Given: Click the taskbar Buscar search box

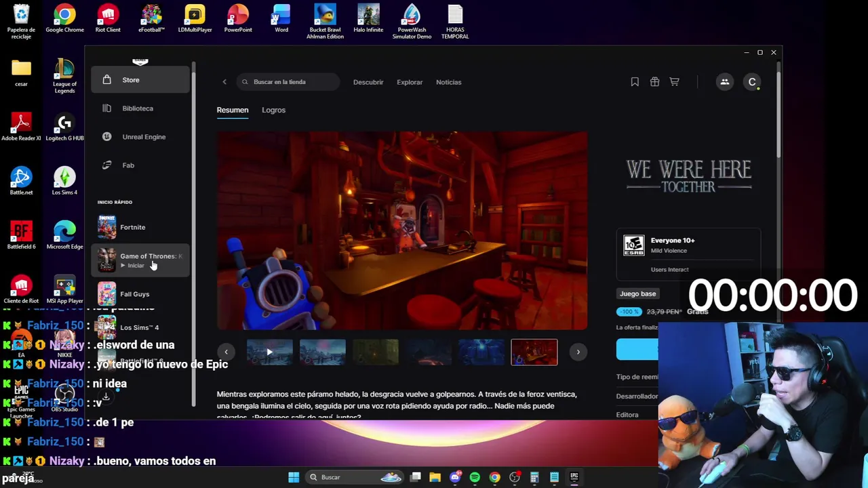Looking at the screenshot, I should [x=355, y=477].
